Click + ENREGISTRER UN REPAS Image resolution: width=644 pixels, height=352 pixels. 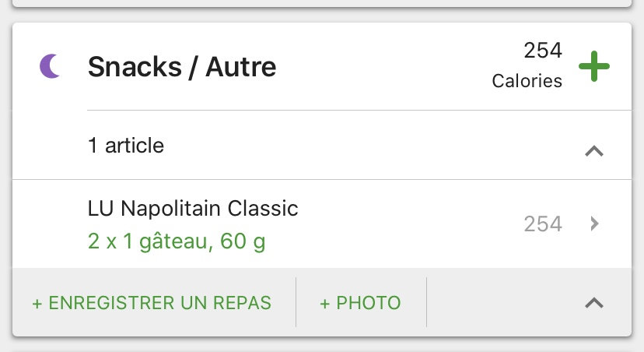(x=152, y=303)
